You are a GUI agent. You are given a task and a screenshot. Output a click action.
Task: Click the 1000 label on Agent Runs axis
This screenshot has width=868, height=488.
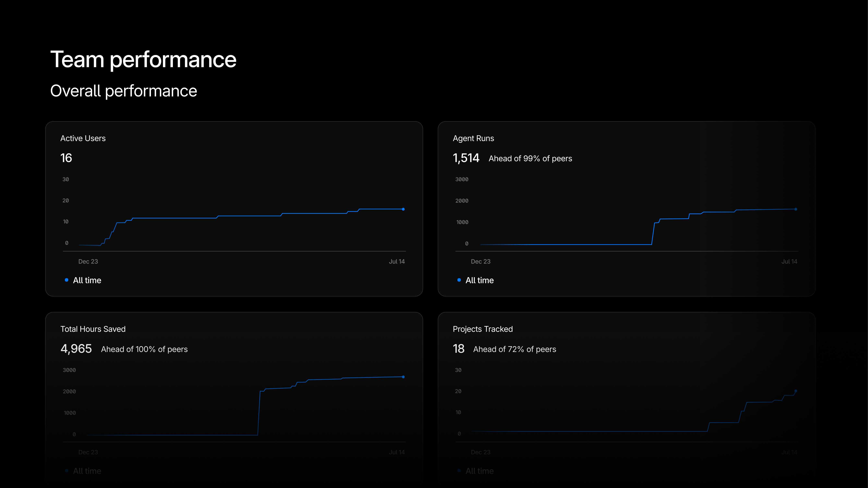(462, 222)
